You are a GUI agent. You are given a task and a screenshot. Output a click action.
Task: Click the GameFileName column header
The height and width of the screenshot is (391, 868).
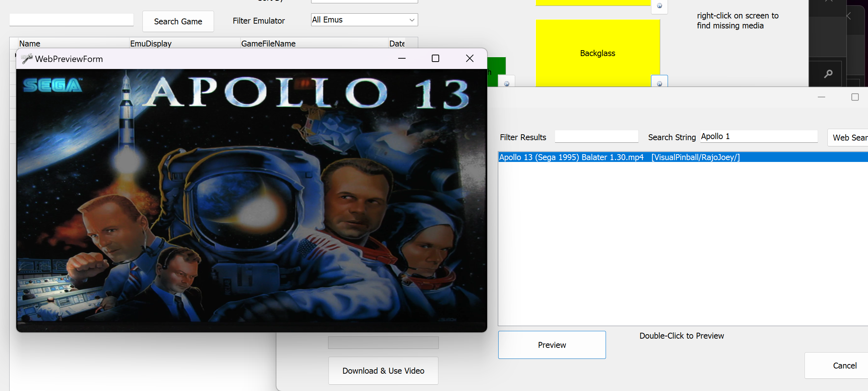268,43
